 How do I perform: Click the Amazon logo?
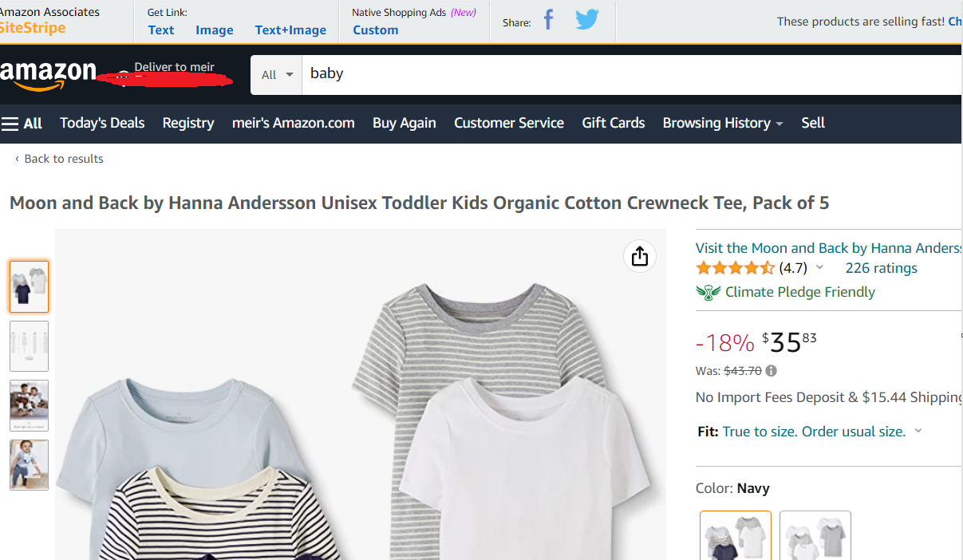48,74
